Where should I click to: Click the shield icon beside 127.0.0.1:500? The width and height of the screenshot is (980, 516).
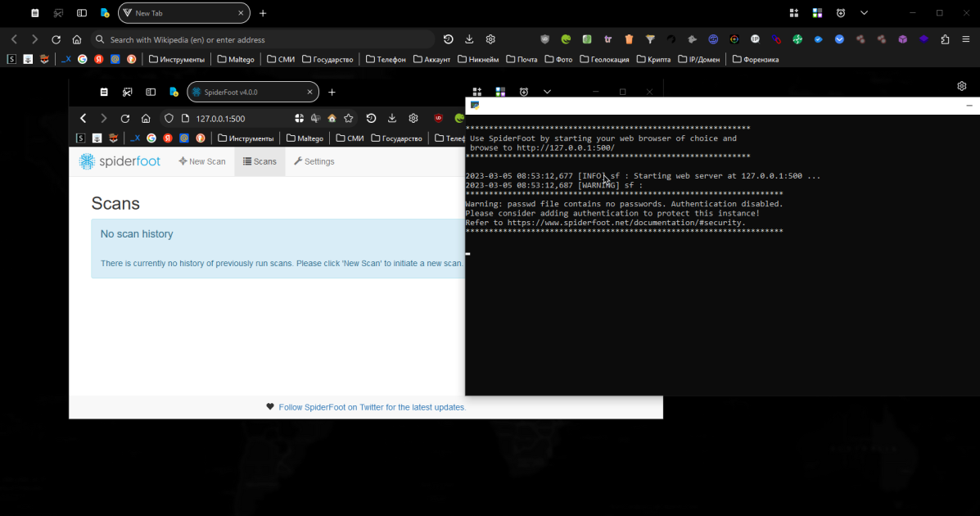coord(169,118)
